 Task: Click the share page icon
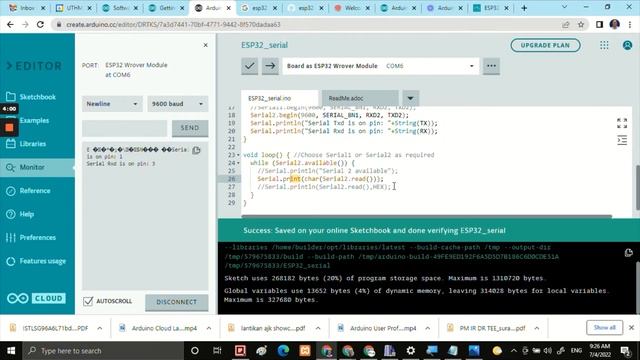coord(566,24)
